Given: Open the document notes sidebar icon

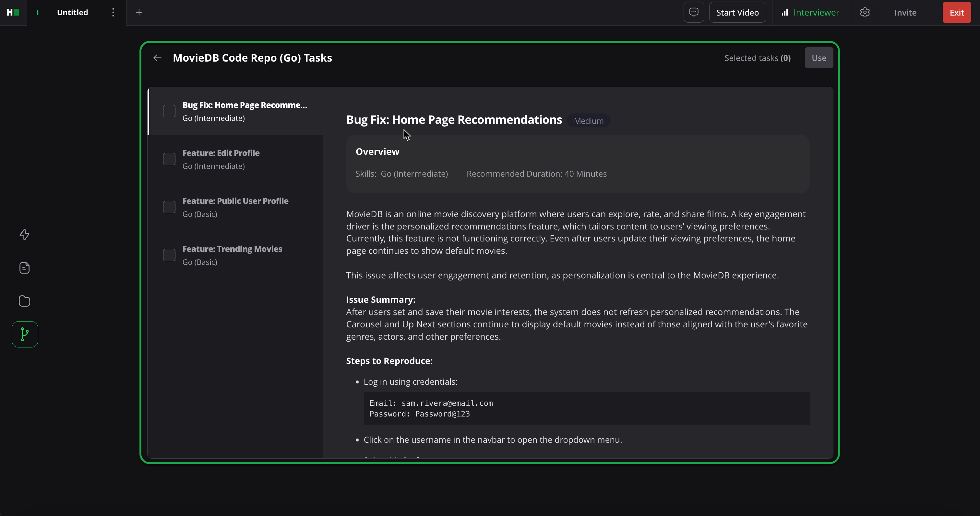Looking at the screenshot, I should coord(24,268).
